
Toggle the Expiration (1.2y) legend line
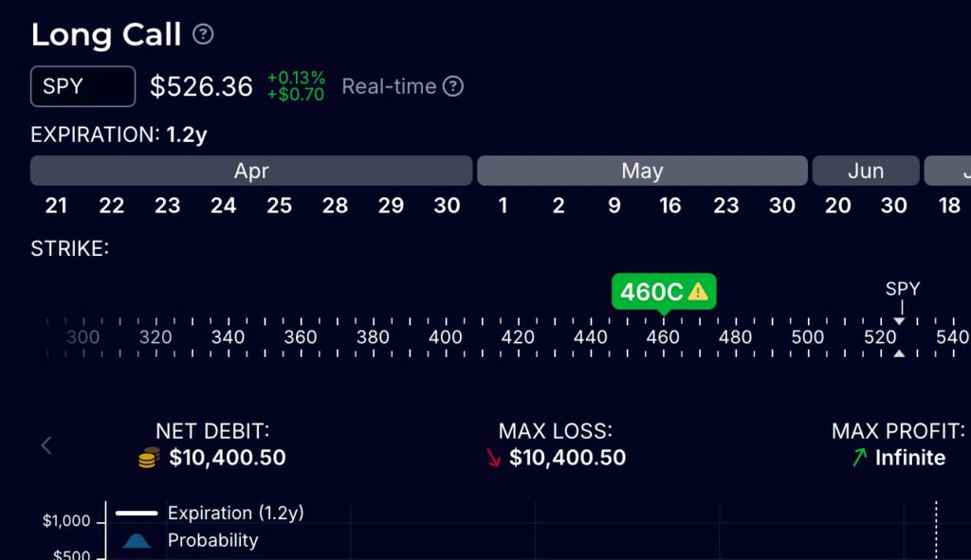[210, 513]
